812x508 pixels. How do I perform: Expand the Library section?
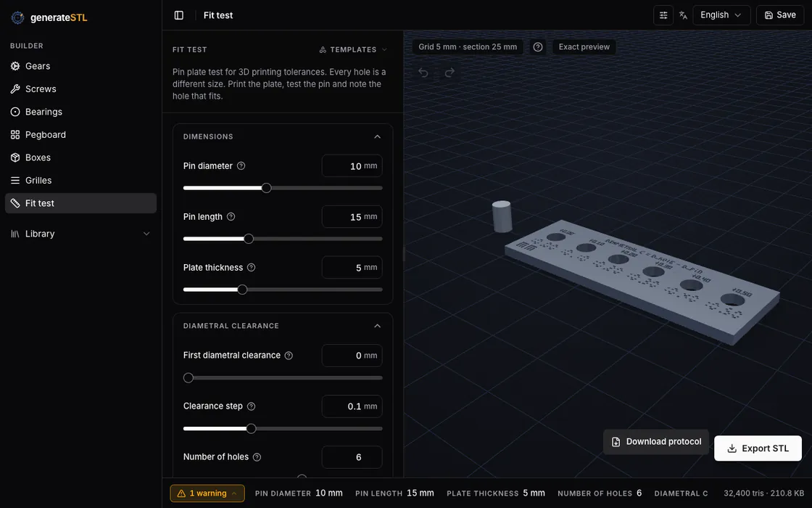[x=80, y=234]
